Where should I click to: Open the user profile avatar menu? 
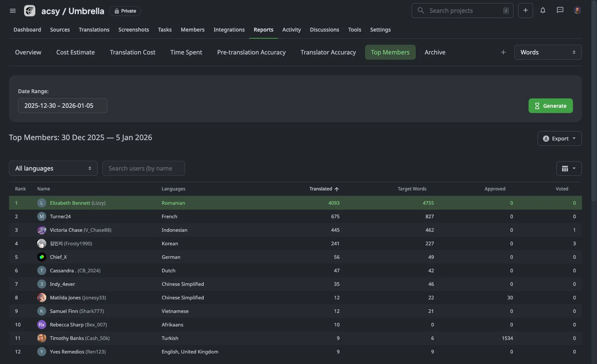pos(577,11)
